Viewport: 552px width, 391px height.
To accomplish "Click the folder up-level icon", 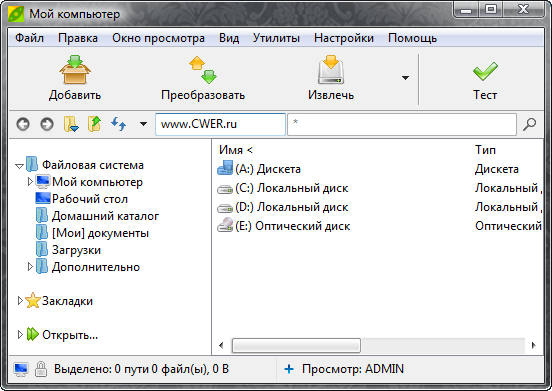I will 94,124.
